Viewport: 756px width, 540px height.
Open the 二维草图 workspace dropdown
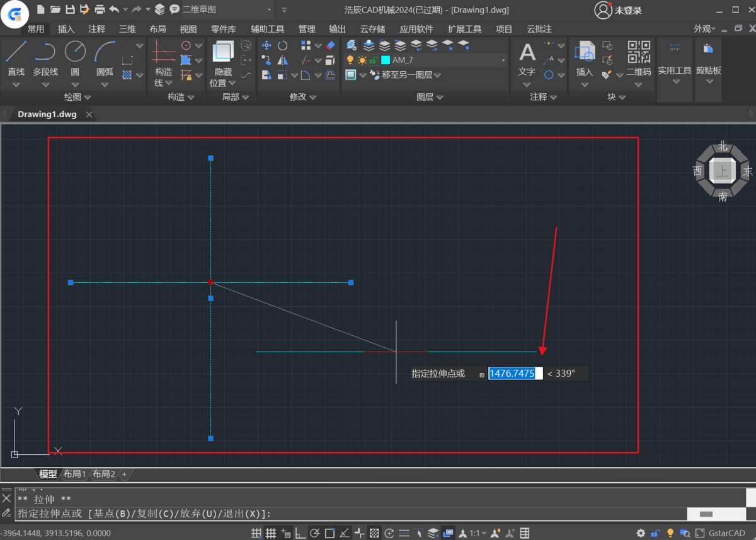pyautogui.click(x=270, y=9)
